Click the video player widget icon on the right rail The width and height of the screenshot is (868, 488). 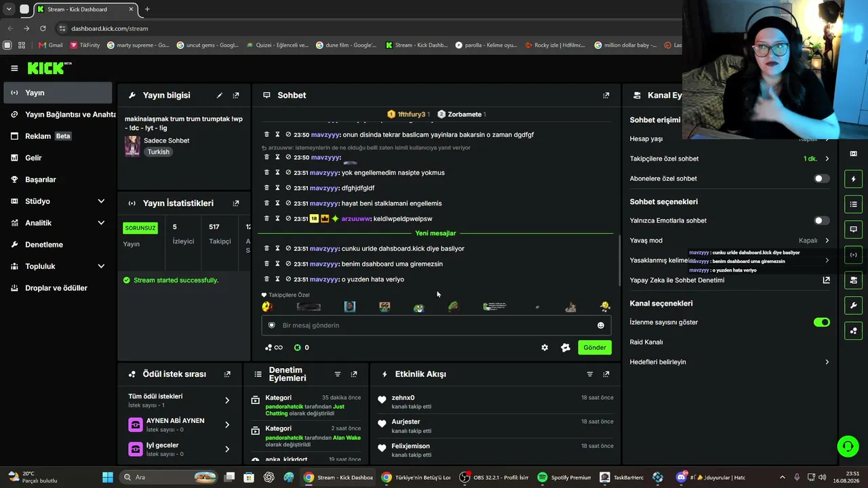(853, 154)
